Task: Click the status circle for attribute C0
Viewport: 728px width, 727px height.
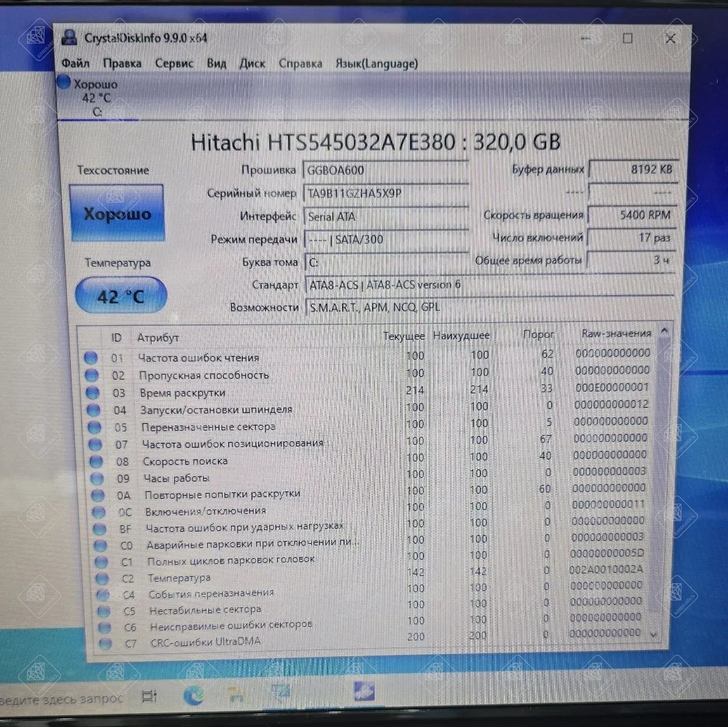Action: (101, 546)
